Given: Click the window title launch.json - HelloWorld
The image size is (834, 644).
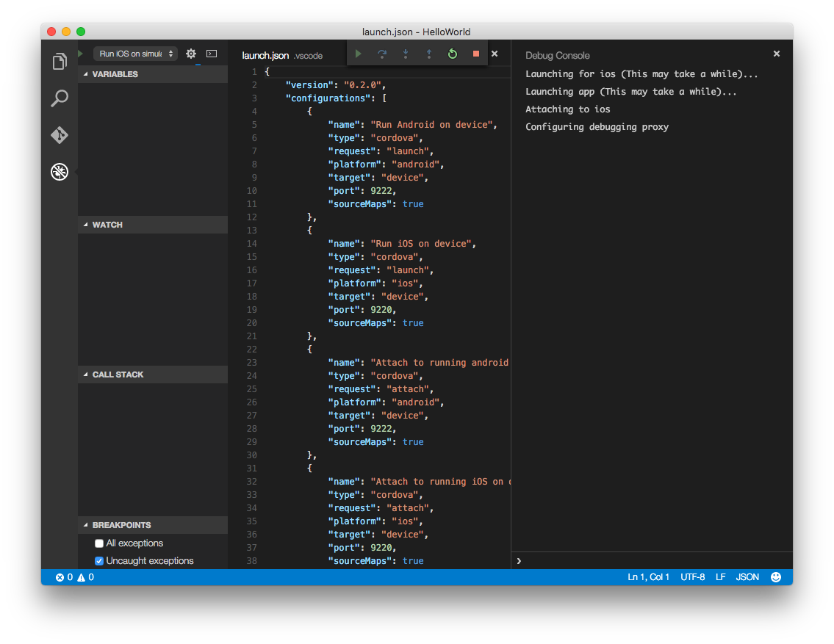Looking at the screenshot, I should [x=416, y=32].
